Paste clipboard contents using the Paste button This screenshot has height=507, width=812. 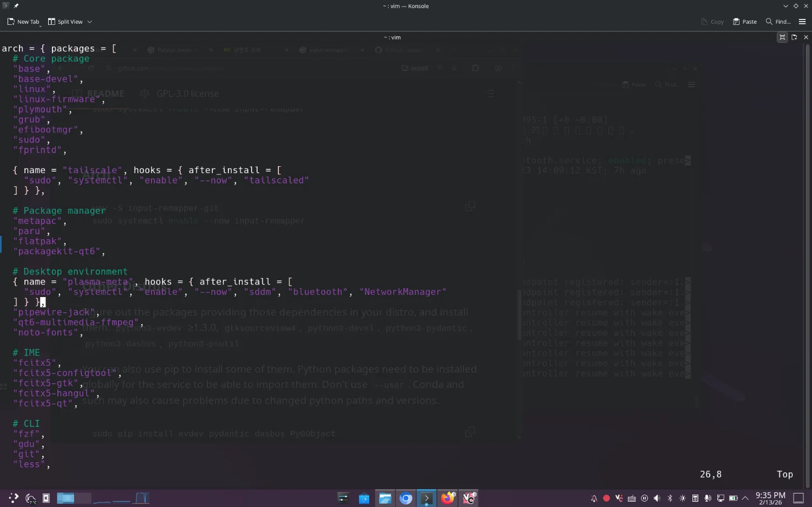tap(745, 22)
